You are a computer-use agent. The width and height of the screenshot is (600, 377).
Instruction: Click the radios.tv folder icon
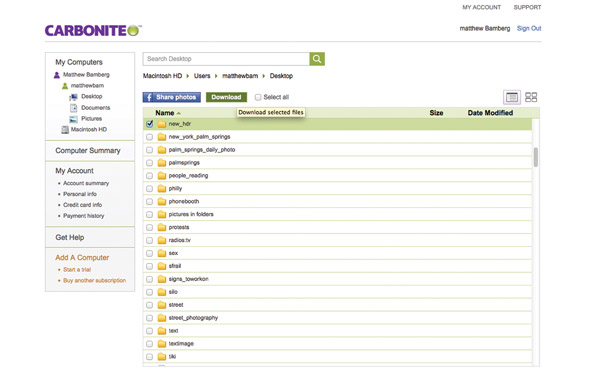tap(162, 240)
